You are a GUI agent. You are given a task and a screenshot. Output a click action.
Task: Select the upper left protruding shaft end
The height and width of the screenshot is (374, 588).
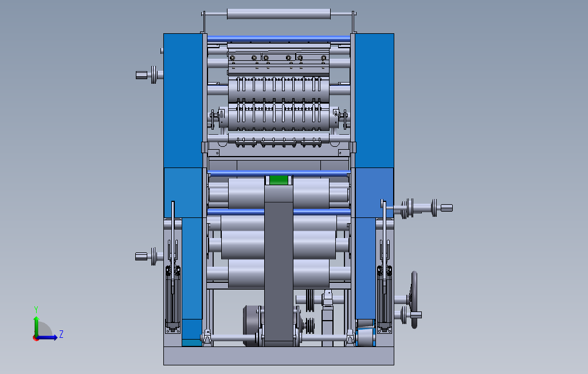149,75
